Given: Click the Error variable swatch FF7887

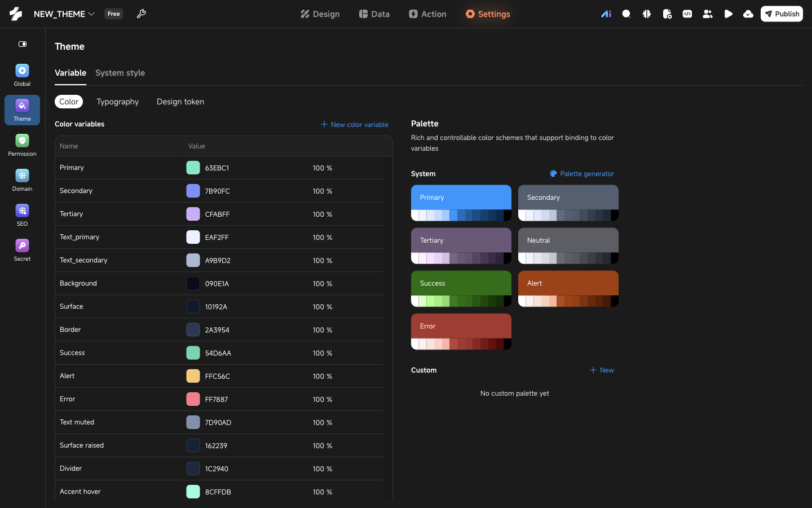Looking at the screenshot, I should tap(193, 399).
